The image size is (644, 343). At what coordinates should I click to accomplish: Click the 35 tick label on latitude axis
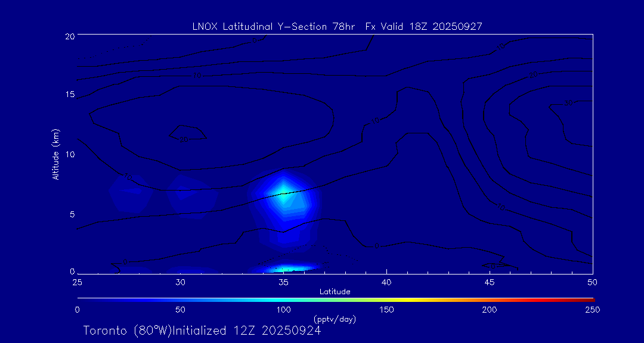pyautogui.click(x=283, y=283)
